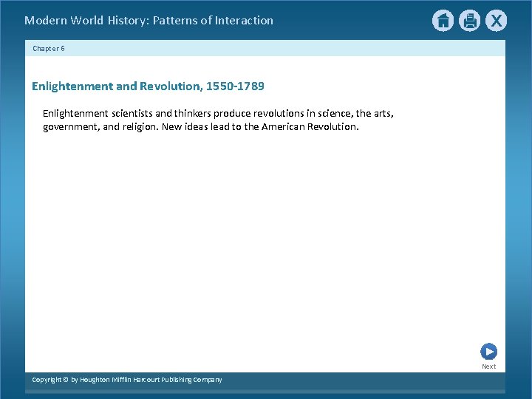
Task: Advance with the Next play arrow
Action: pyautogui.click(x=488, y=352)
